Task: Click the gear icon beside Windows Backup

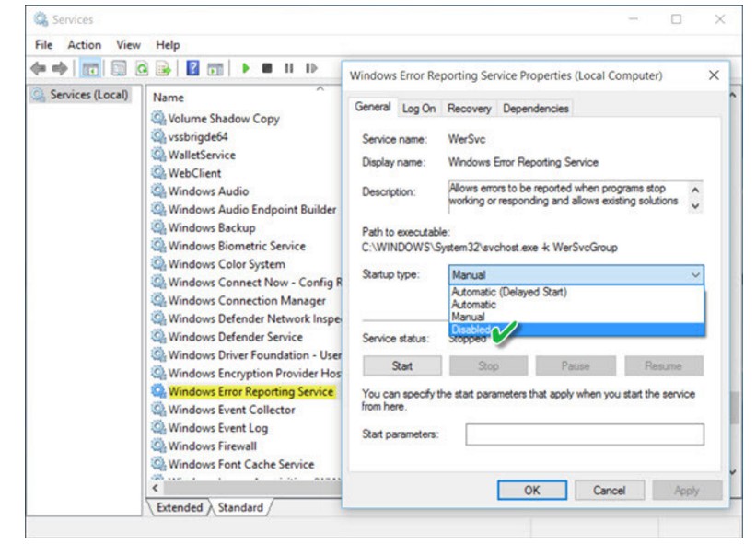Action: pyautogui.click(x=158, y=227)
